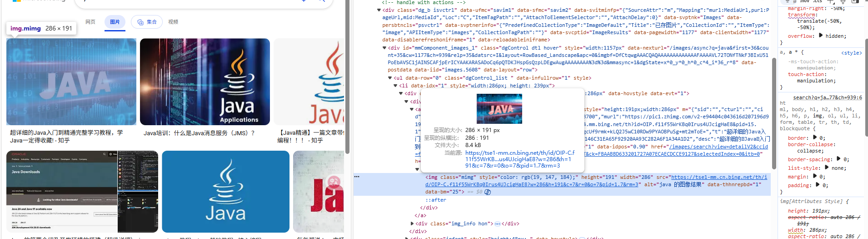Expand the margin: 0 triangle

(815, 176)
